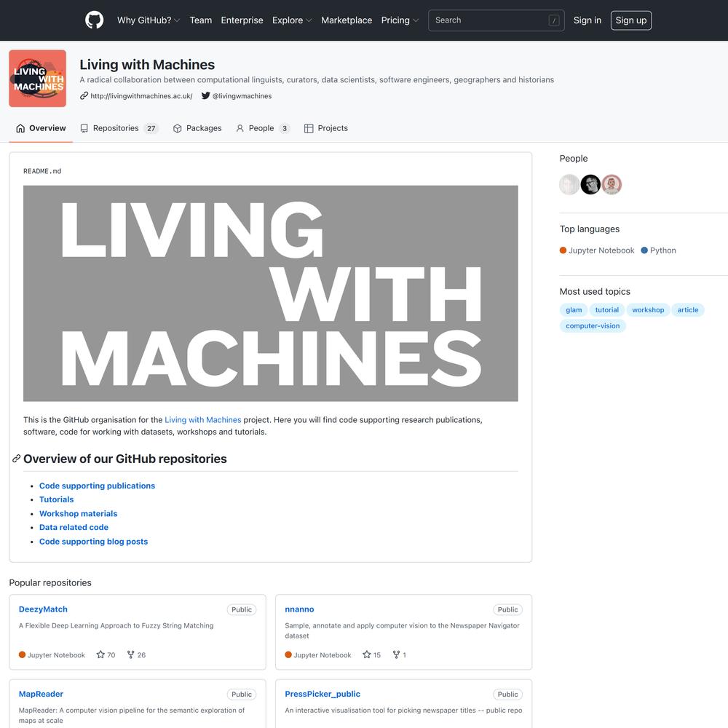Open the Code supporting publications link
This screenshot has height=728, width=728.
(97, 486)
